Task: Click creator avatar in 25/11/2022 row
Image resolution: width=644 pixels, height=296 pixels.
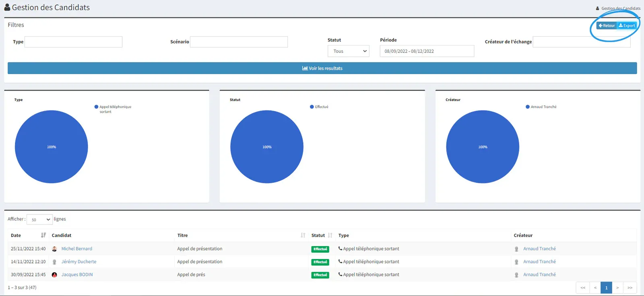Action: pos(516,249)
